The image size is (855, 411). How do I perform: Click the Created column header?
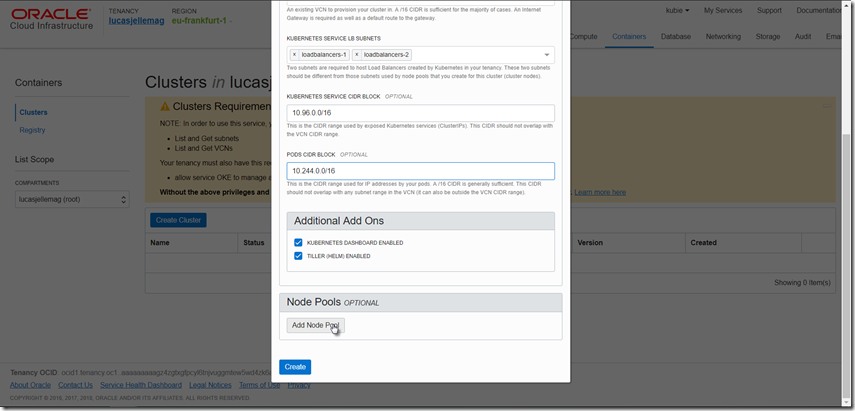(703, 243)
